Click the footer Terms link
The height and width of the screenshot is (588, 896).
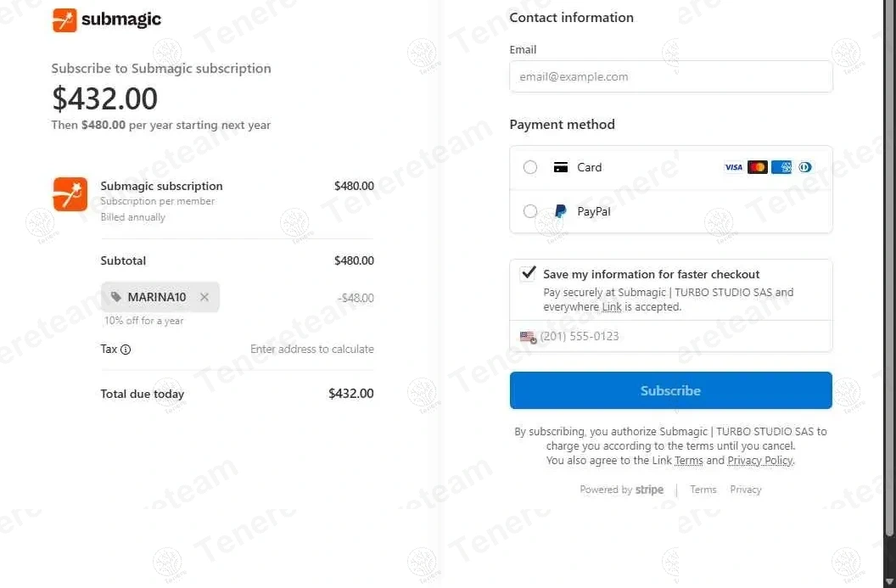click(x=703, y=490)
